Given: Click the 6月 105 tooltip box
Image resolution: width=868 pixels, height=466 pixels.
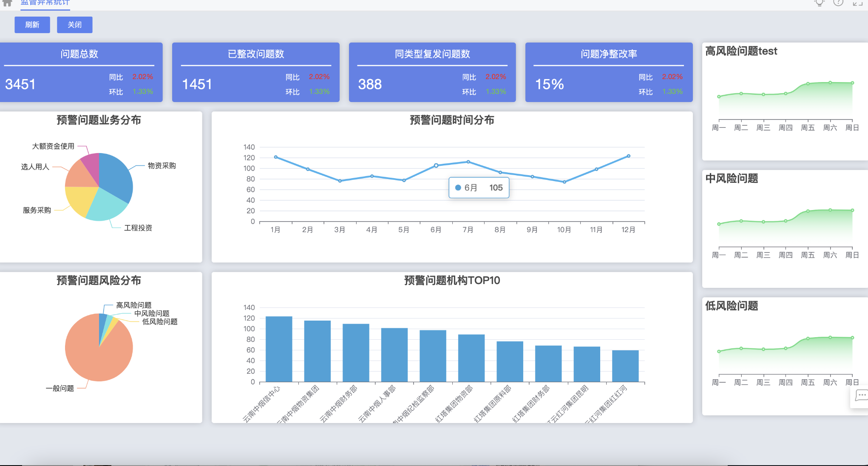Looking at the screenshot, I should coord(479,188).
